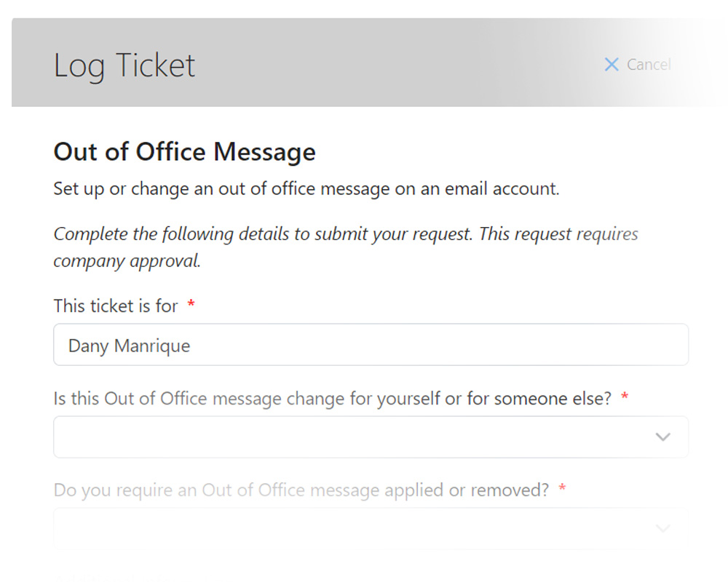Viewport: 728px width, 582px height.
Task: Click the red asterisk after "someone else?"
Action: [x=625, y=398]
